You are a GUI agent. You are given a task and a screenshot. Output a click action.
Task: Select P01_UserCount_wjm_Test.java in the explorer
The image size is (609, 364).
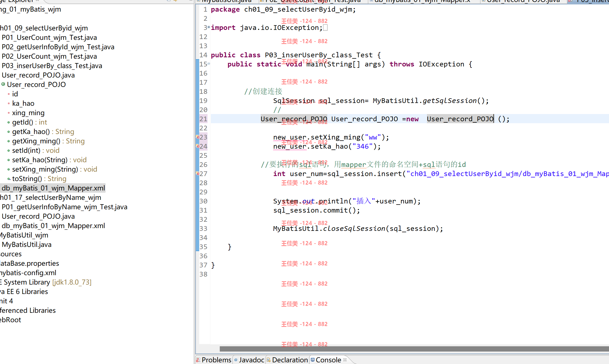49,37
